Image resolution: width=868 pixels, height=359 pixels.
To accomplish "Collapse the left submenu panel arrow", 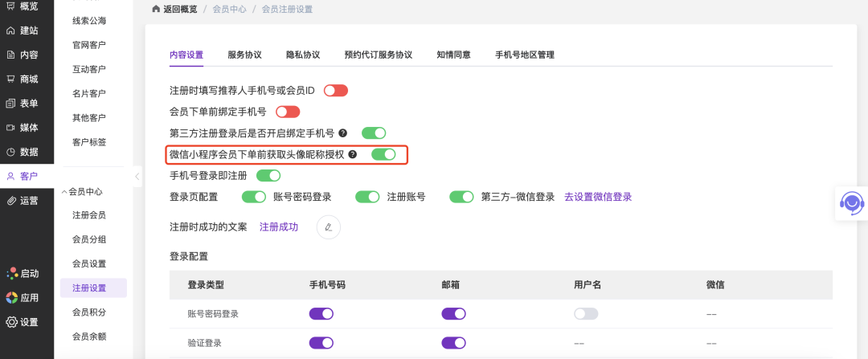I will tap(137, 176).
